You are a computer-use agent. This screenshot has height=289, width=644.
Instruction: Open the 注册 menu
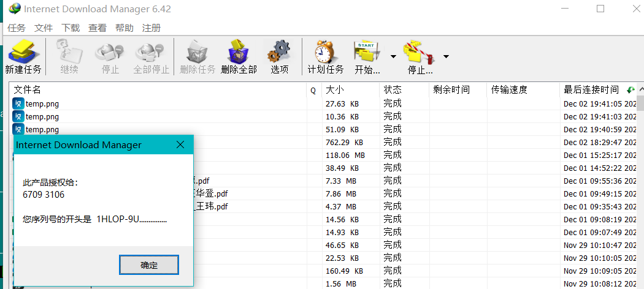click(151, 28)
